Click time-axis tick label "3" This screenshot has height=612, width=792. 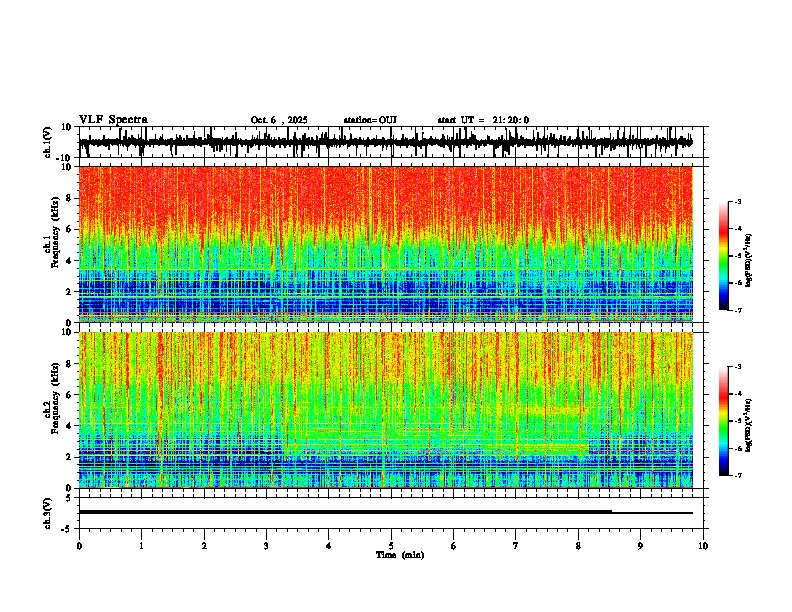coord(266,546)
